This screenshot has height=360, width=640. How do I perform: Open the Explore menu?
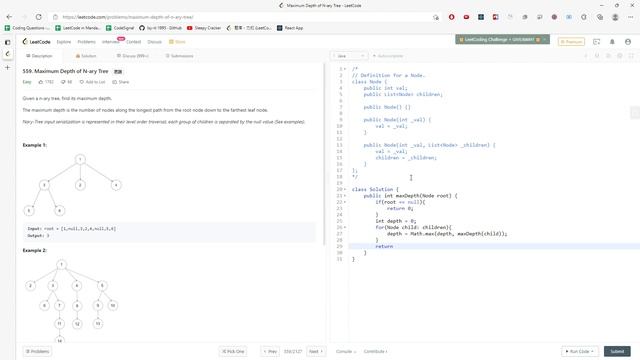pyautogui.click(x=64, y=42)
